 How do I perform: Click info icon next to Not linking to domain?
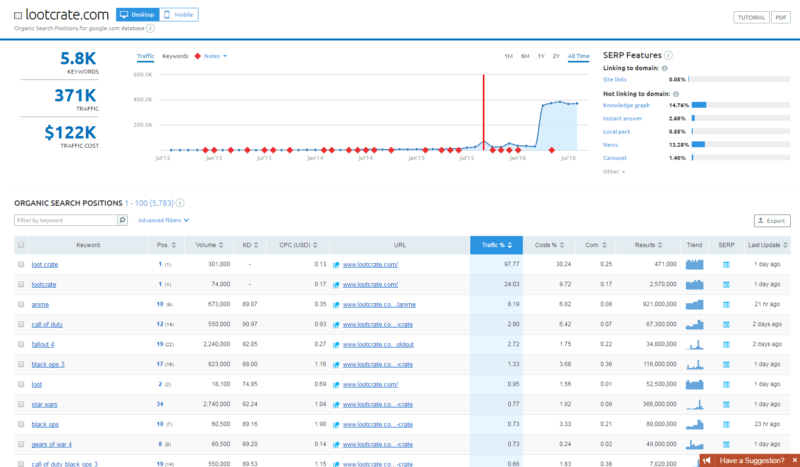676,94
